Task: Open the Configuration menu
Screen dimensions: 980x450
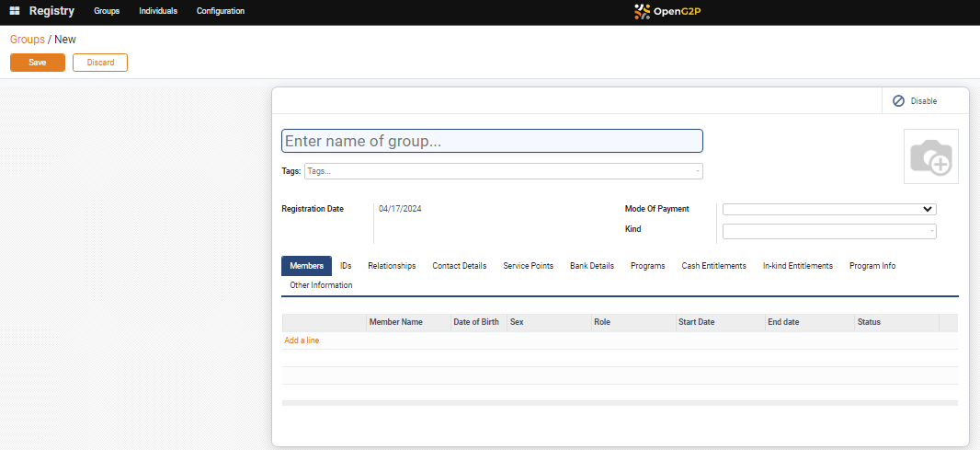Action: point(221,11)
